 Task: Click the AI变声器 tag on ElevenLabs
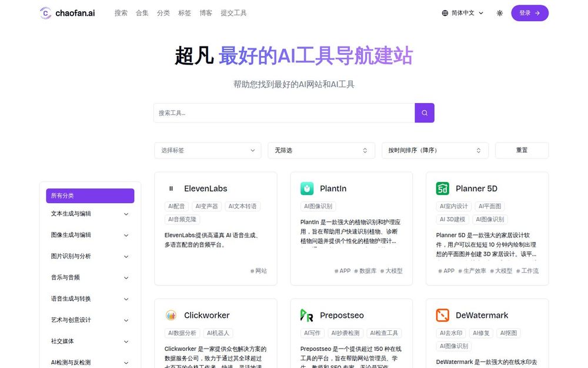point(206,206)
